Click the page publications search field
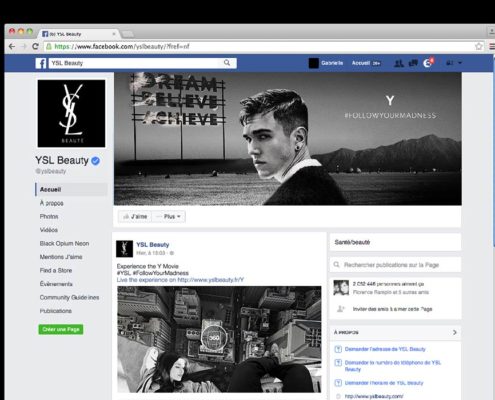 [395, 265]
